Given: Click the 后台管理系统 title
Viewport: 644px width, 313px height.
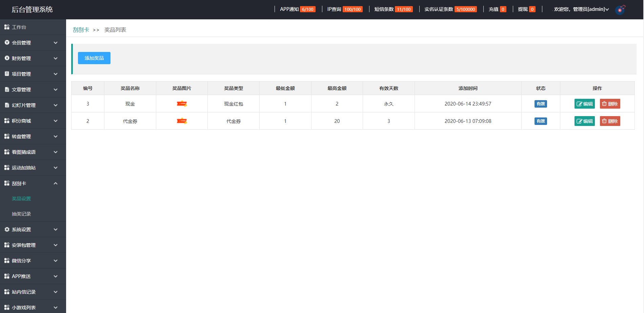Looking at the screenshot, I should tap(32, 10).
